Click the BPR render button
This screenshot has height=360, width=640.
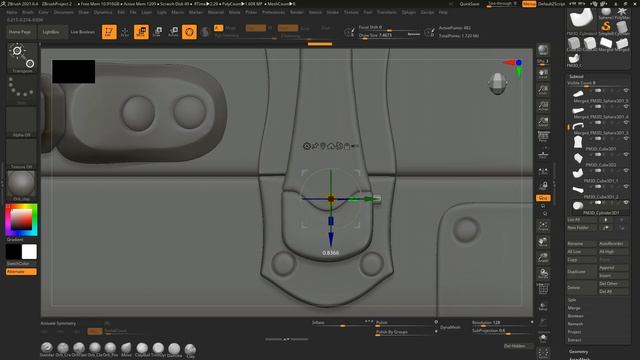[543, 51]
